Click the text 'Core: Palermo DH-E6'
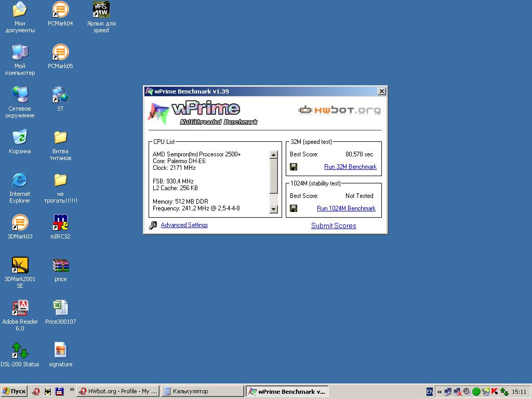The image size is (532, 399). pyautogui.click(x=179, y=161)
